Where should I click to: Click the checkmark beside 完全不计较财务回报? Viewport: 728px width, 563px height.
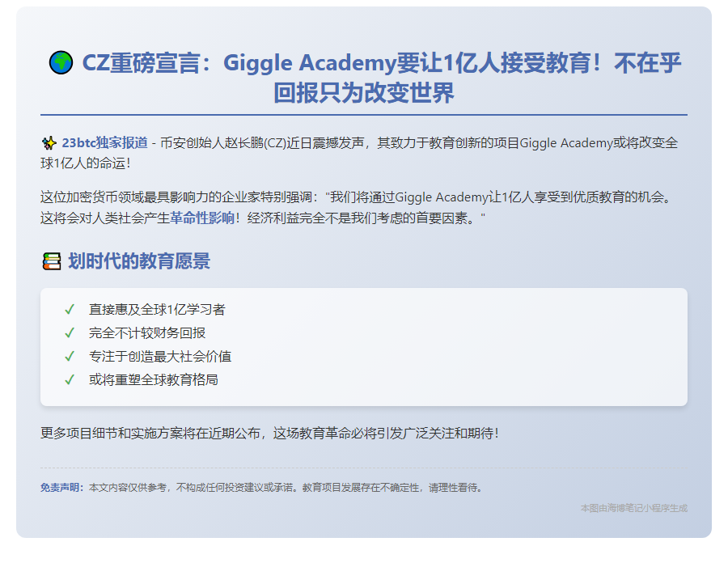[x=70, y=332]
